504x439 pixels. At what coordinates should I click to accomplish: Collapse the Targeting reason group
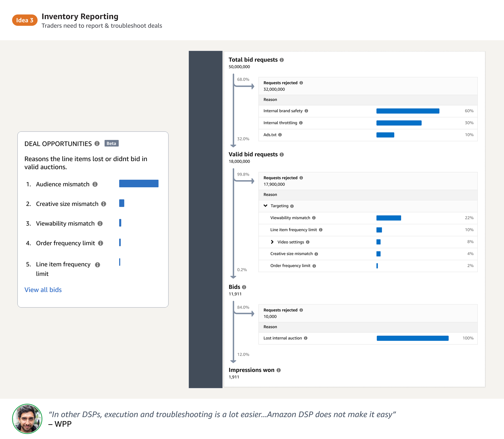[x=265, y=206]
